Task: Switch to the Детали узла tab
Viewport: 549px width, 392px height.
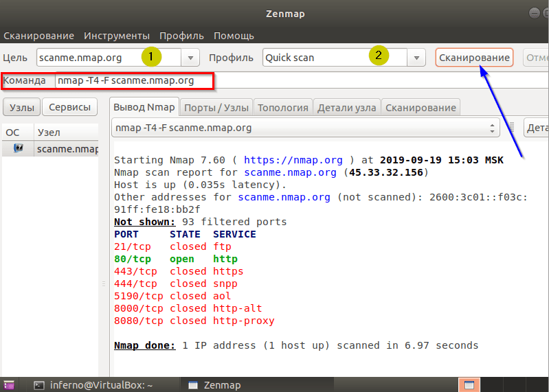Action: click(x=346, y=108)
